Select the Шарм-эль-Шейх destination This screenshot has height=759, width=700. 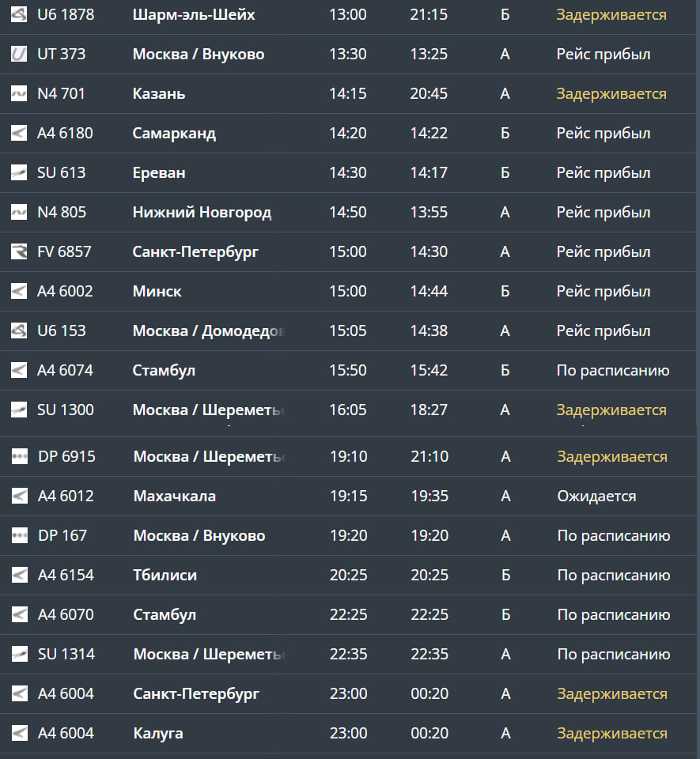pyautogui.click(x=194, y=15)
